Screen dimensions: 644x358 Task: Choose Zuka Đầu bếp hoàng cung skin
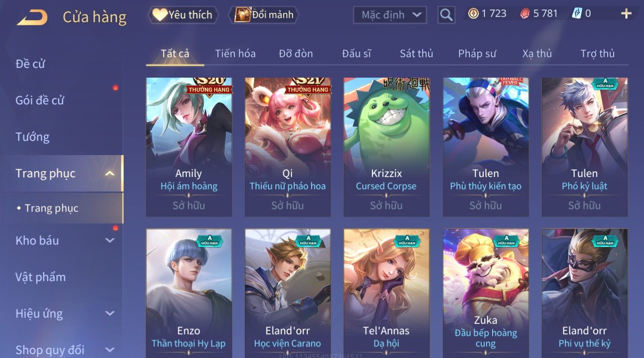tap(486, 293)
